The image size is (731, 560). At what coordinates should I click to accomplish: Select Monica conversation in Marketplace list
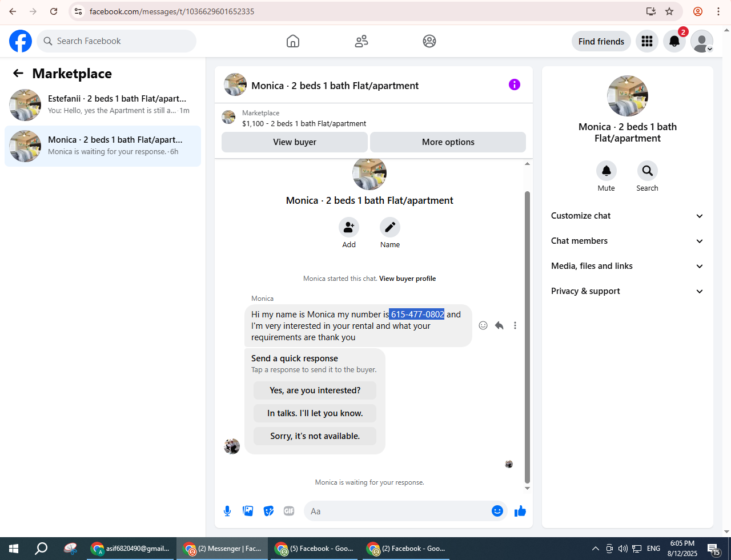click(103, 146)
